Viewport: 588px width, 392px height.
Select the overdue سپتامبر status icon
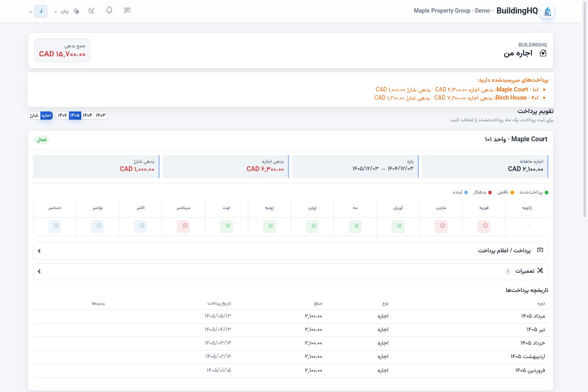coord(183,226)
